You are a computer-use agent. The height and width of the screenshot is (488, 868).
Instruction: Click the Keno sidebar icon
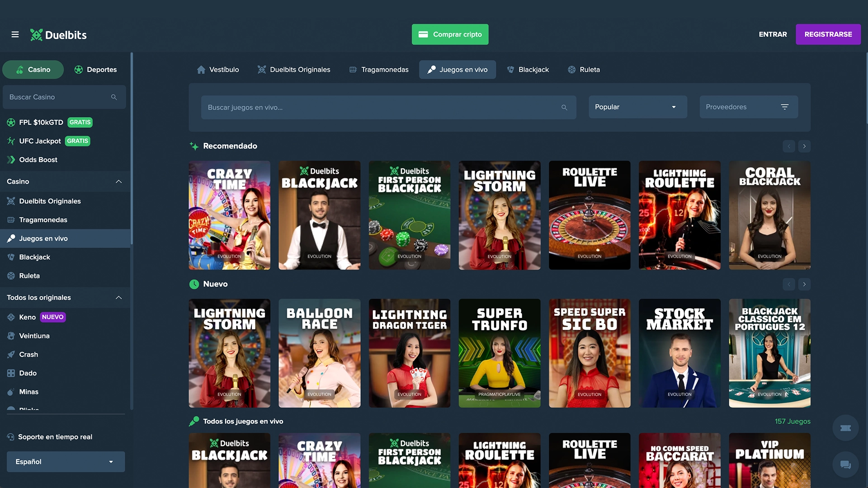10,316
